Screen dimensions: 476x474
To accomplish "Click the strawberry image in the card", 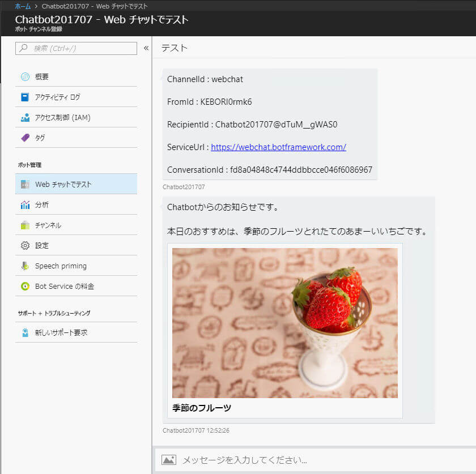I will 284,323.
